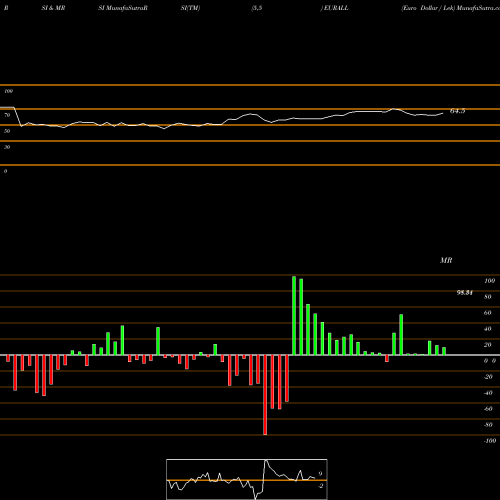Click the SI(TM) header text
Viewport: 500px width, 500px height.
(x=190, y=8)
